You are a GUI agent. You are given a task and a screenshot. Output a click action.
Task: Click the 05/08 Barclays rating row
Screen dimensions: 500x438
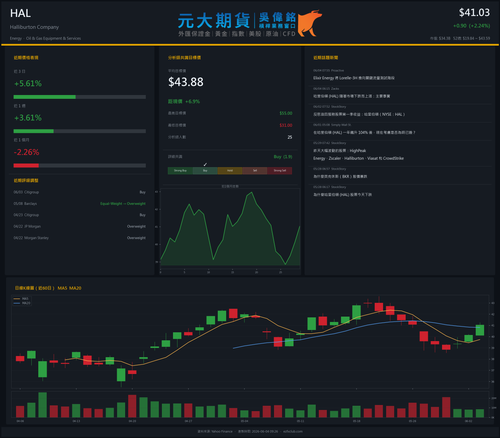click(x=79, y=204)
